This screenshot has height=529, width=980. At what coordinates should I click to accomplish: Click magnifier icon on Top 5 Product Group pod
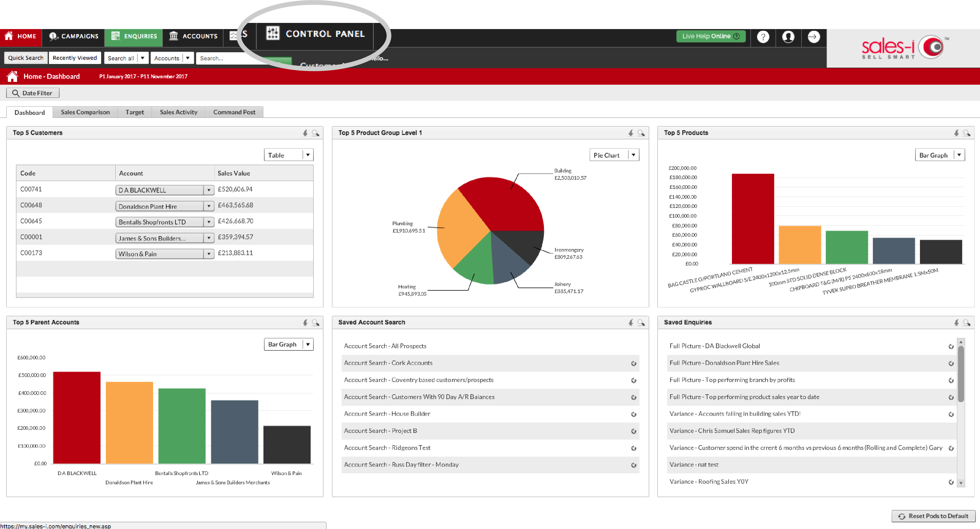[x=641, y=133]
